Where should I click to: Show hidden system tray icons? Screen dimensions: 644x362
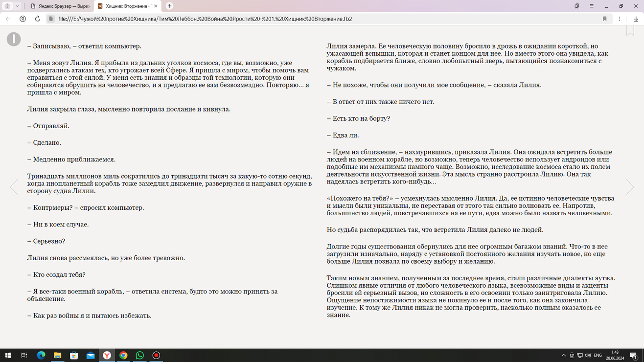pyautogui.click(x=564, y=355)
